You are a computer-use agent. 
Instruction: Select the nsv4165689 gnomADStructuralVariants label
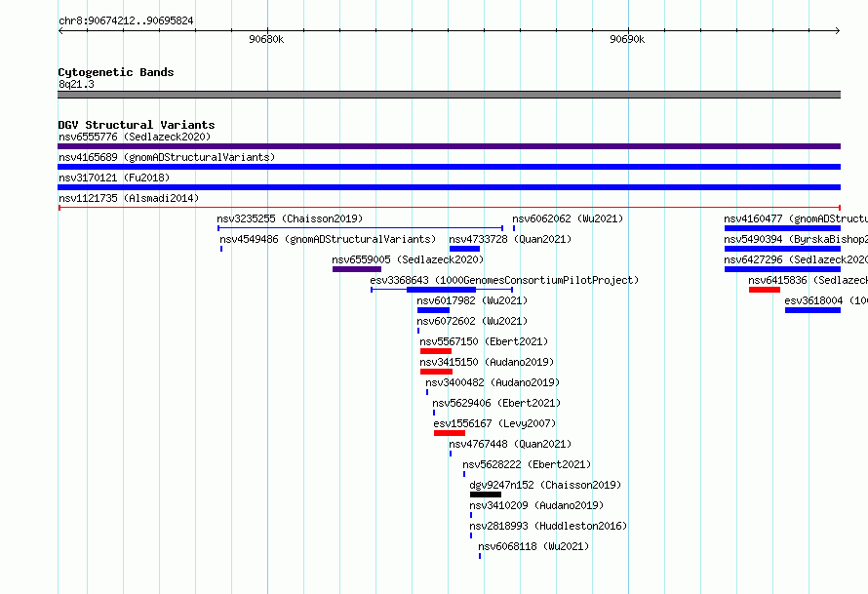[167, 157]
